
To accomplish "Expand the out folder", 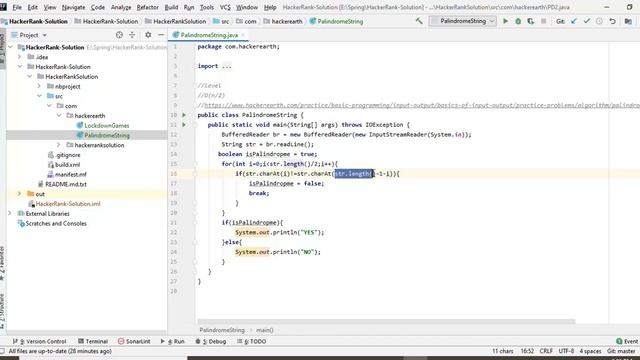I will point(20,194).
